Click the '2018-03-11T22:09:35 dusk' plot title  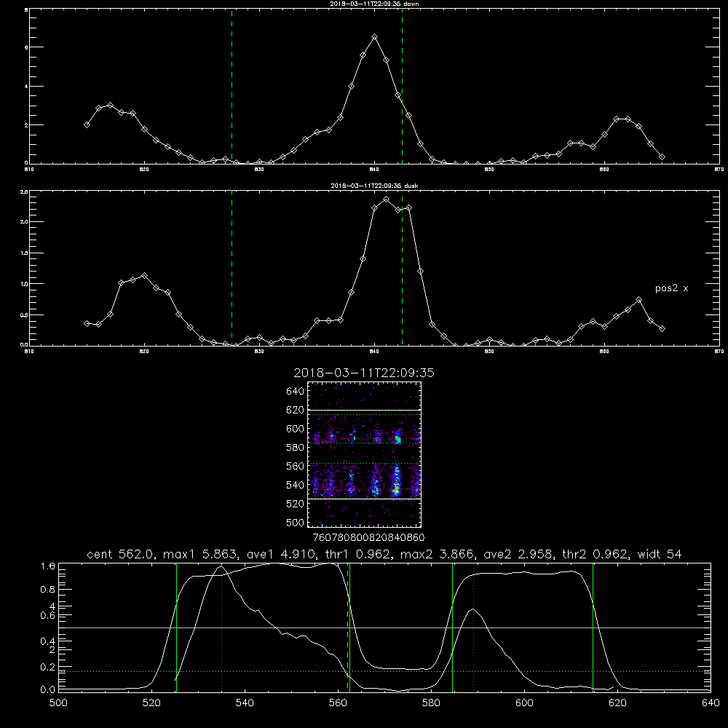(x=374, y=186)
